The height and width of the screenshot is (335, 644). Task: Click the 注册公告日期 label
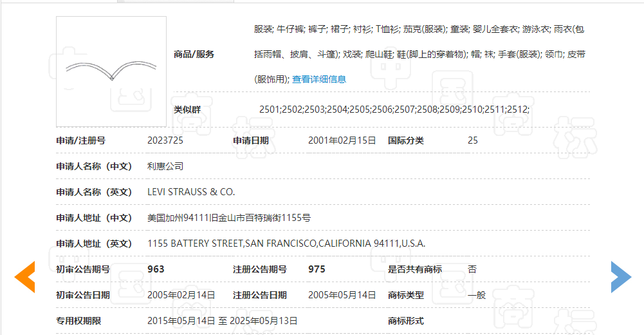coord(259,295)
